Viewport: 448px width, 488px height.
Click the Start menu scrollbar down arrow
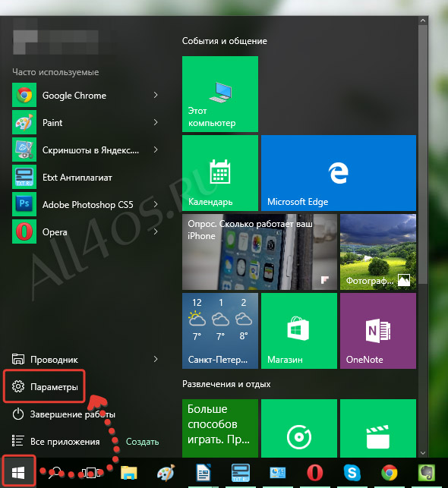tap(422, 453)
